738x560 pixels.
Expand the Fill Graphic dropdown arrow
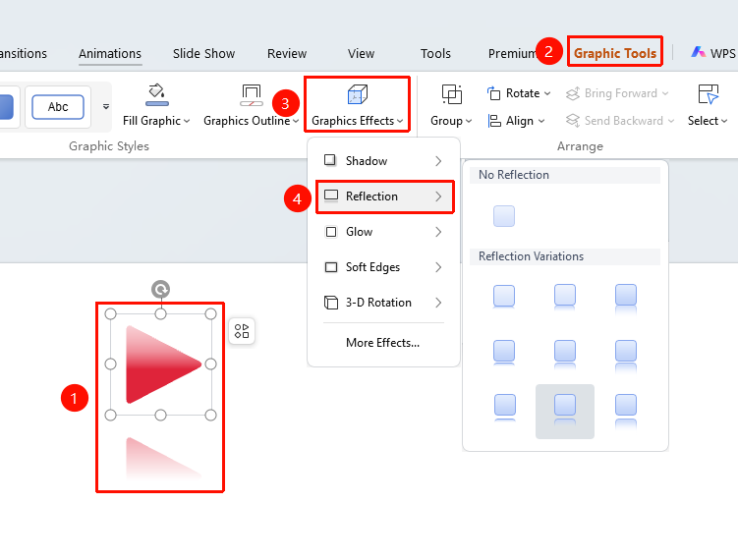[x=187, y=122]
